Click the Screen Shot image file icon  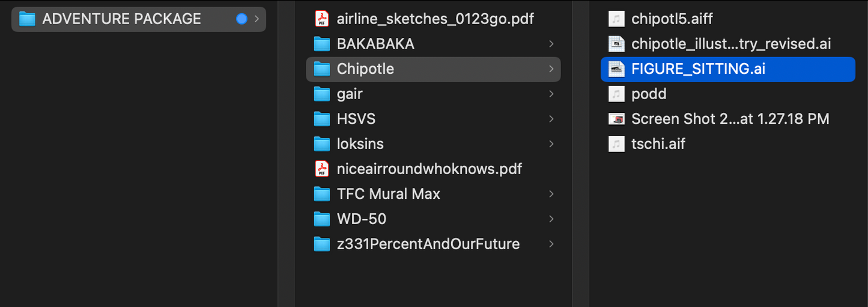(x=616, y=119)
